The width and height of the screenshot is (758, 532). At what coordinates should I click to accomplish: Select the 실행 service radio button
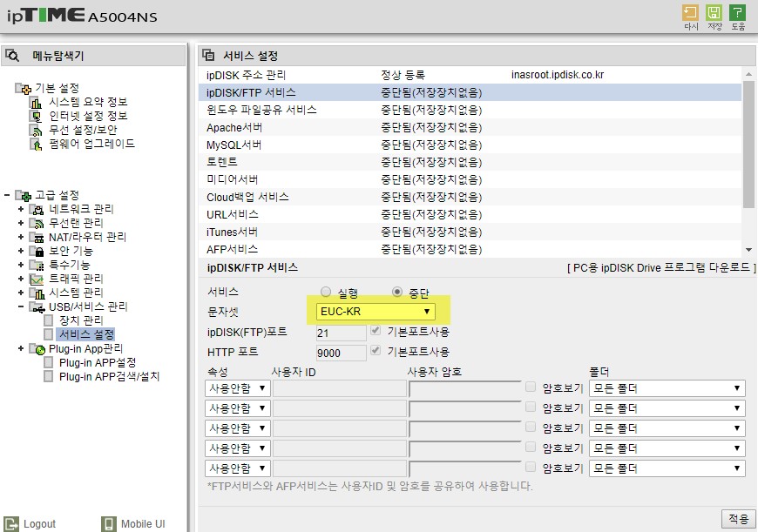click(326, 292)
